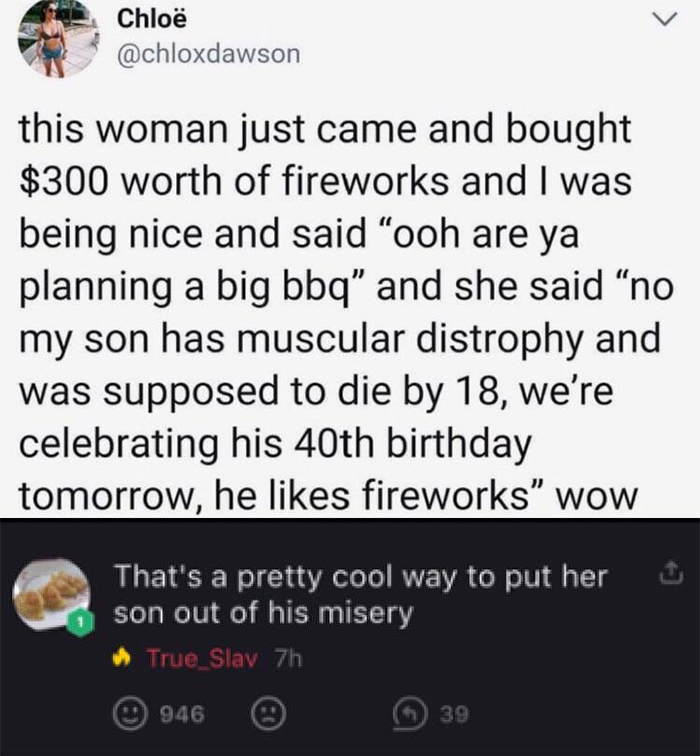The image size is (700, 756).
Task: Open the @chloxdawson handle link
Action: (x=208, y=53)
